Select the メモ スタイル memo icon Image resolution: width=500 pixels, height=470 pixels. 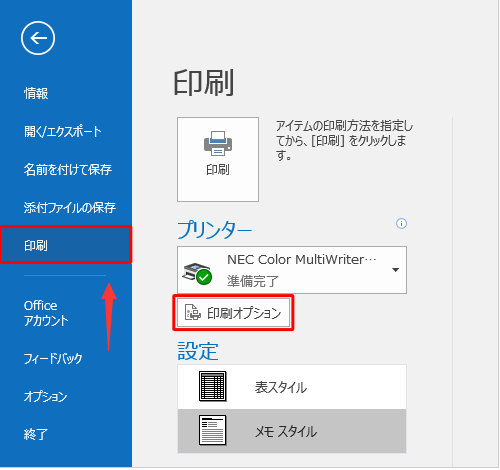[x=213, y=430]
